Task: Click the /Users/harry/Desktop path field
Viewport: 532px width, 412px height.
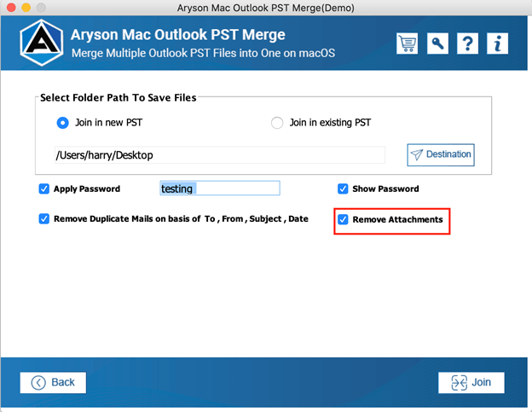Action: click(219, 155)
